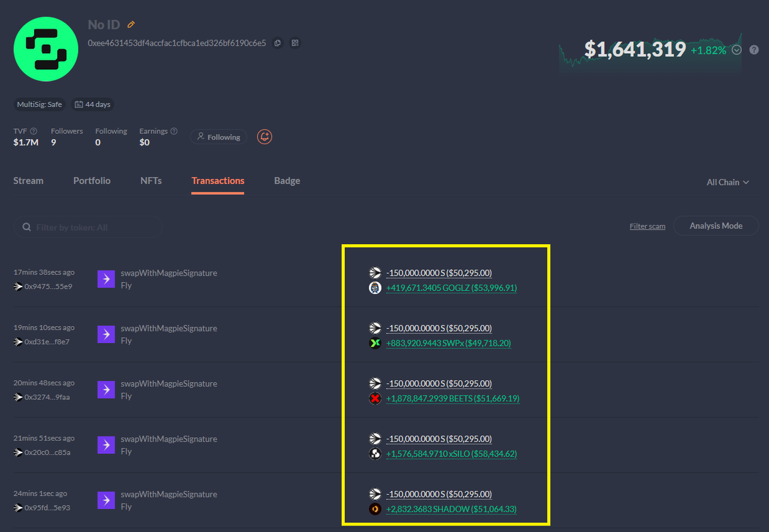Image resolution: width=769 pixels, height=532 pixels.
Task: Click Fly protocol icon in 21mins row
Action: (x=106, y=445)
